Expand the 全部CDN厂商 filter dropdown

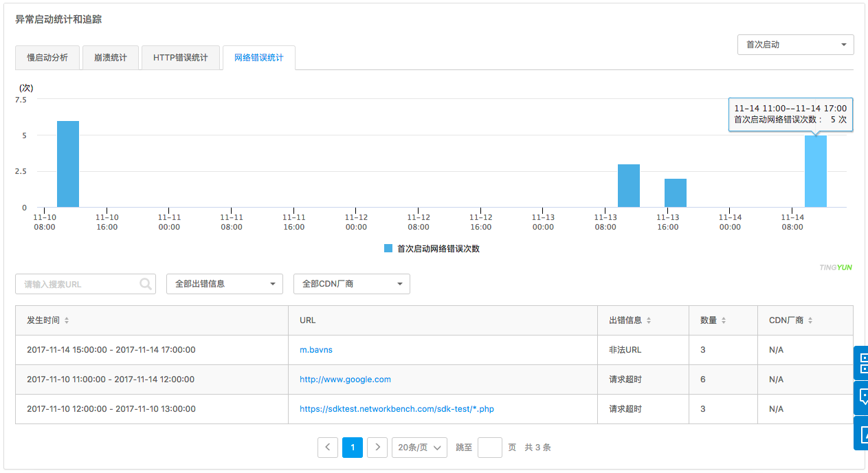pos(351,284)
